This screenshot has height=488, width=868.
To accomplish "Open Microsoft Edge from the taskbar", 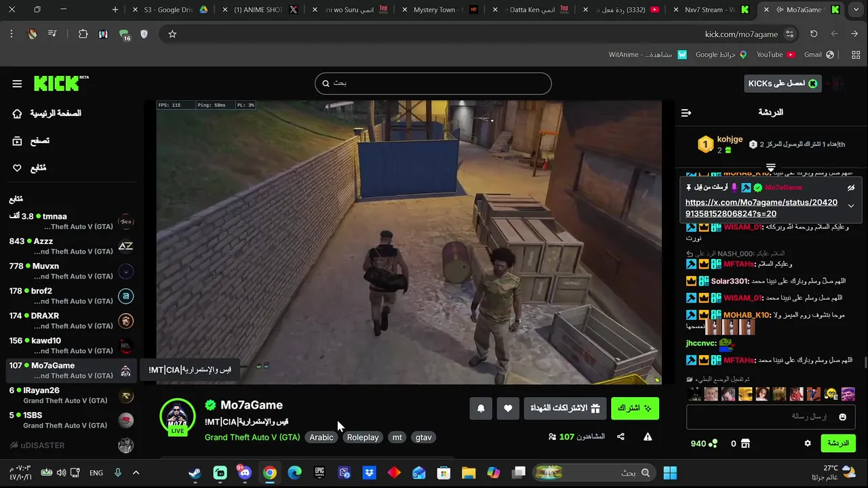I will [294, 472].
